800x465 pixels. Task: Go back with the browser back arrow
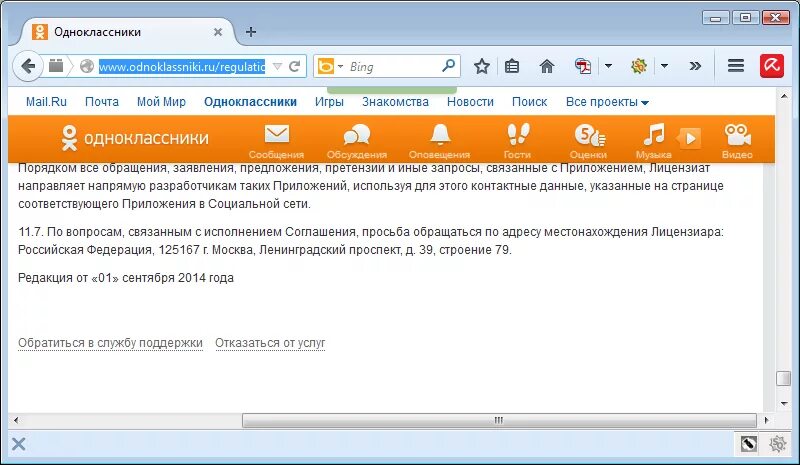[x=28, y=66]
